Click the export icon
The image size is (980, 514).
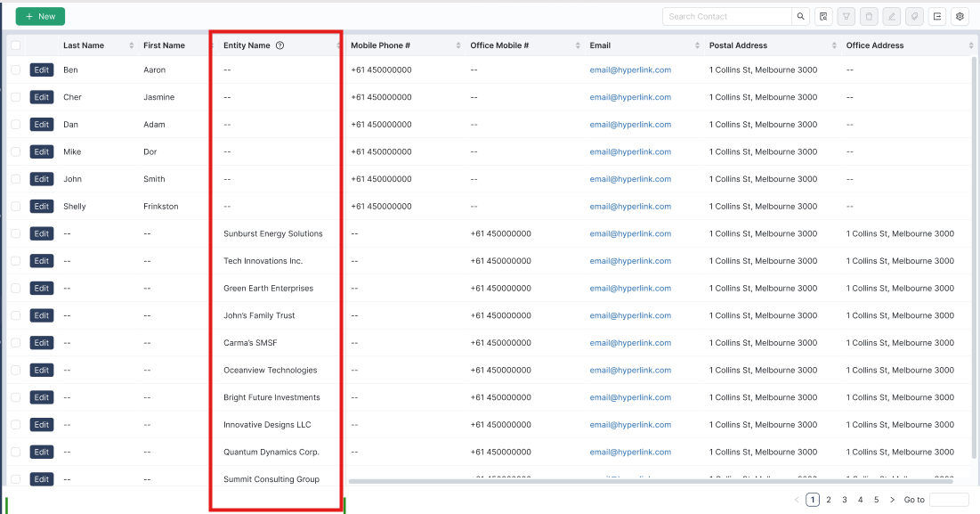pyautogui.click(x=937, y=16)
